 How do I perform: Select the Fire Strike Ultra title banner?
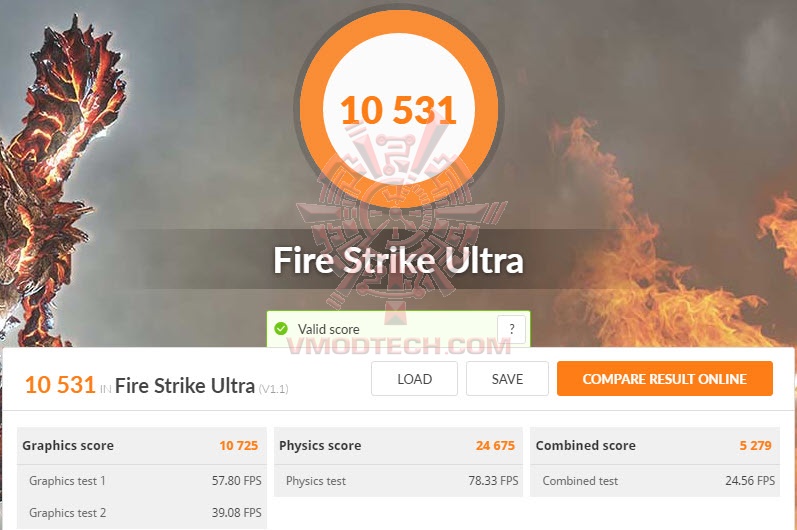(x=398, y=260)
